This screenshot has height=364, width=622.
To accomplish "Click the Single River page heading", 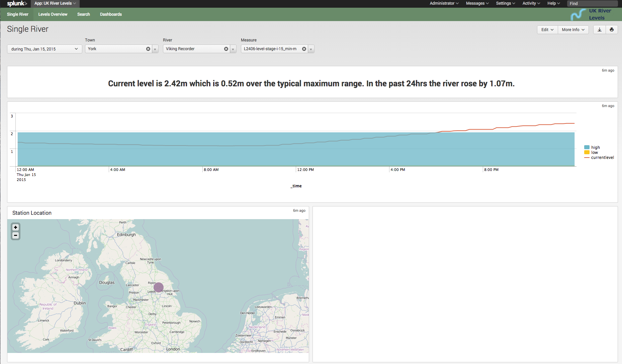I will (28, 29).
